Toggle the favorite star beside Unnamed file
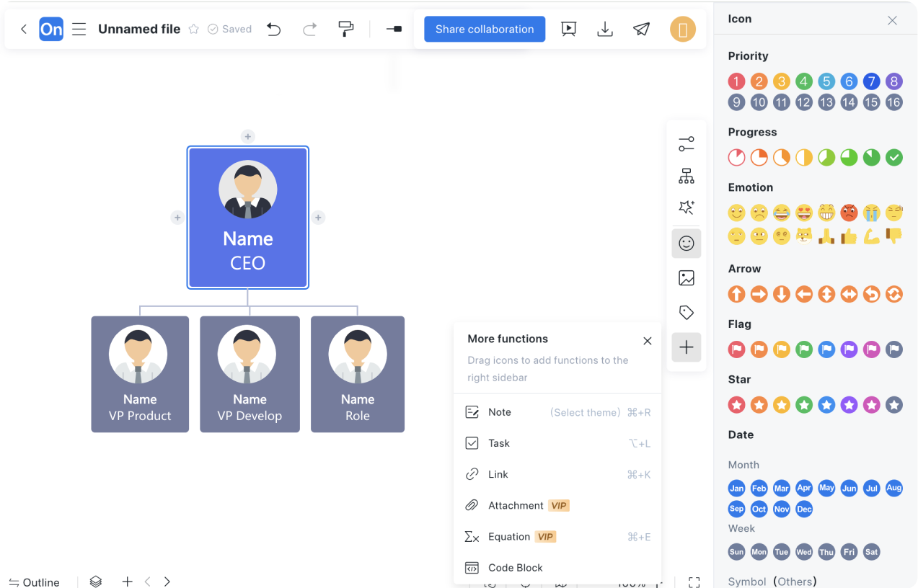 tap(193, 30)
